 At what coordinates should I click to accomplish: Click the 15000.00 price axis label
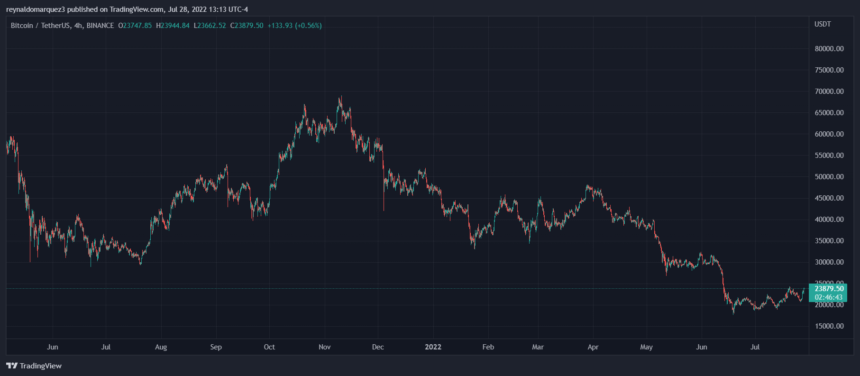829,326
